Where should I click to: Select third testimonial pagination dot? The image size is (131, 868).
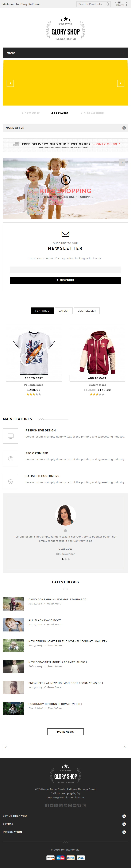click(68, 559)
